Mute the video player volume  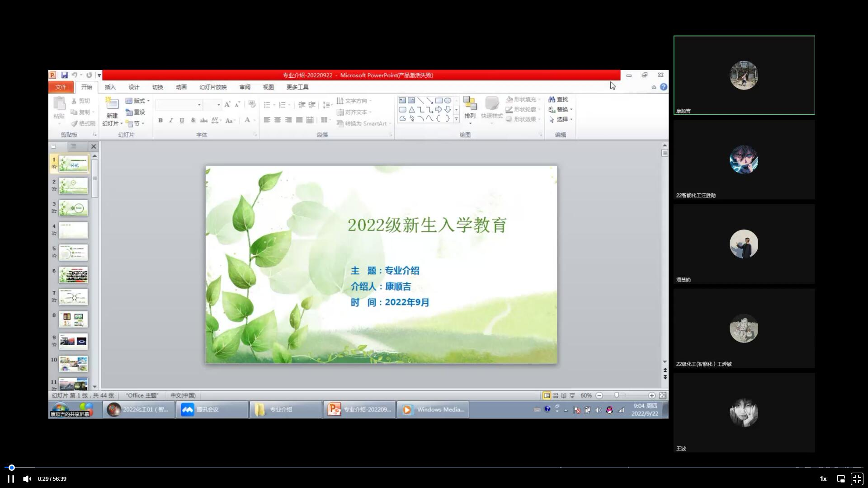pos(27,479)
